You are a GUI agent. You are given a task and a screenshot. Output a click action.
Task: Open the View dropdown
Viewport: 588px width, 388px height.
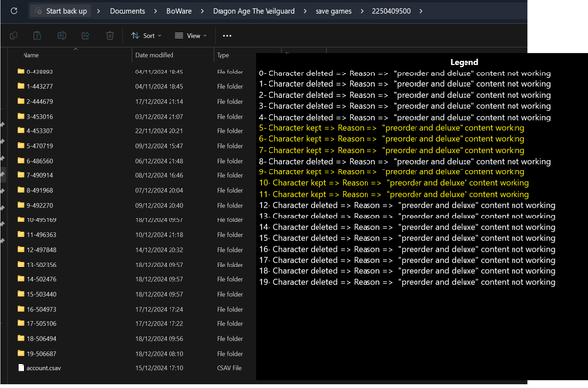tap(191, 36)
